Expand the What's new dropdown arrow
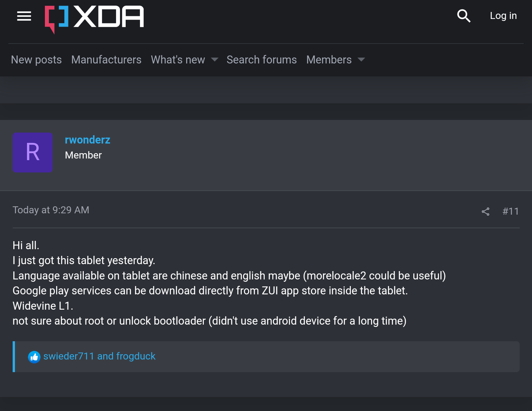The image size is (532, 411). click(x=214, y=60)
